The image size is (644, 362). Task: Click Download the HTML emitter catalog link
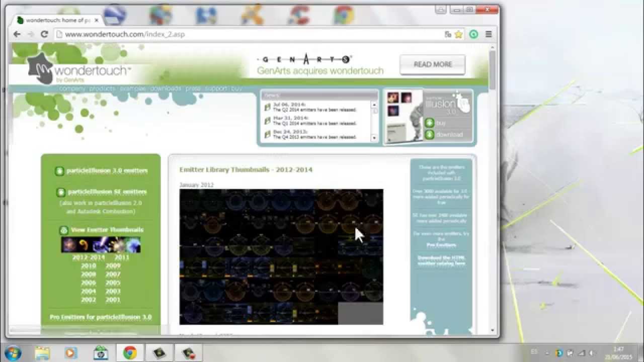[x=441, y=260]
